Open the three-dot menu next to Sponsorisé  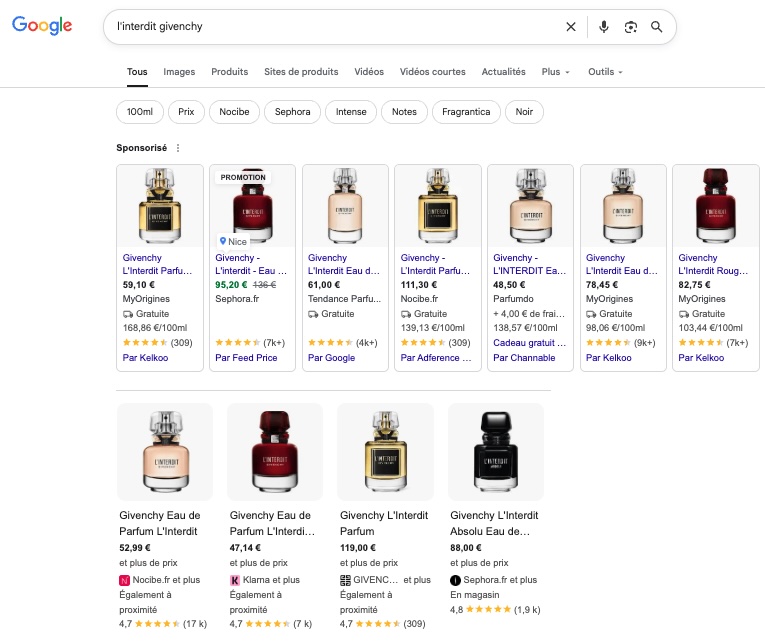178,148
